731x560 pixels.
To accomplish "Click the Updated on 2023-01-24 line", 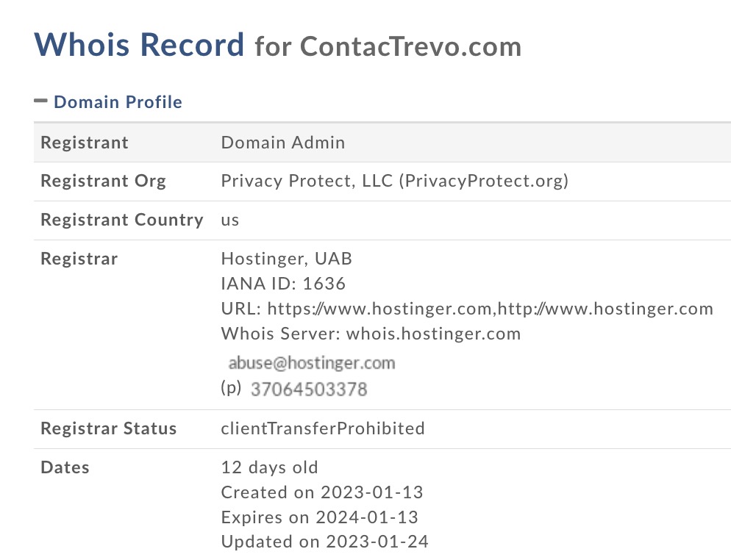I will point(324,542).
